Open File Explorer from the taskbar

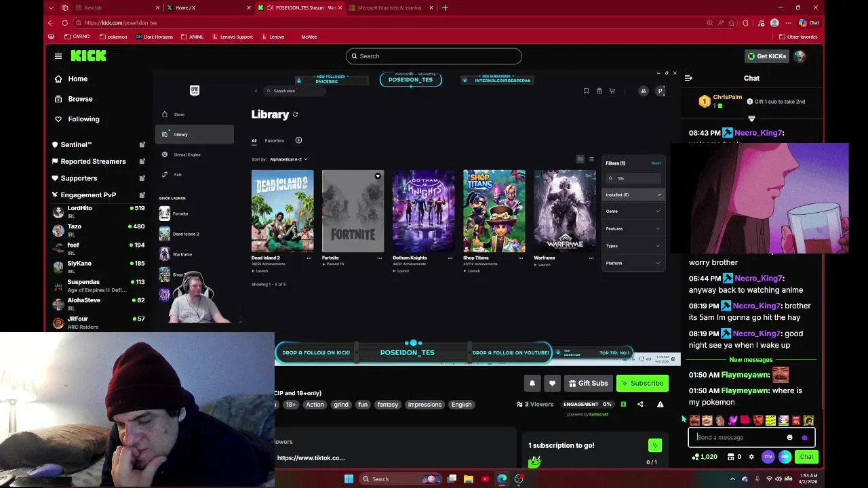tap(469, 479)
